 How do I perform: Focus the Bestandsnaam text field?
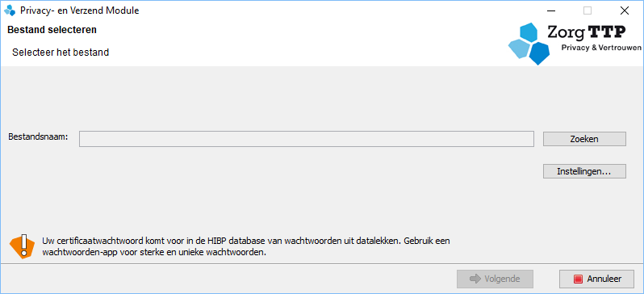[307, 139]
